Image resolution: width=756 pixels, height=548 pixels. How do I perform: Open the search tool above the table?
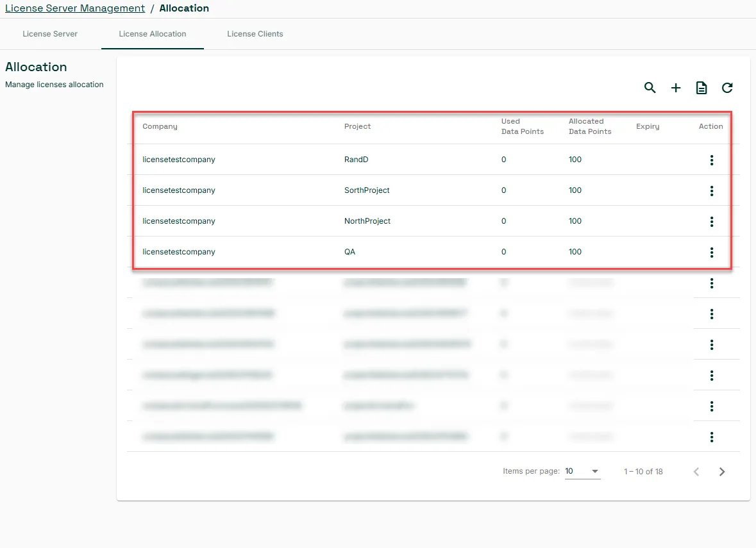click(650, 88)
